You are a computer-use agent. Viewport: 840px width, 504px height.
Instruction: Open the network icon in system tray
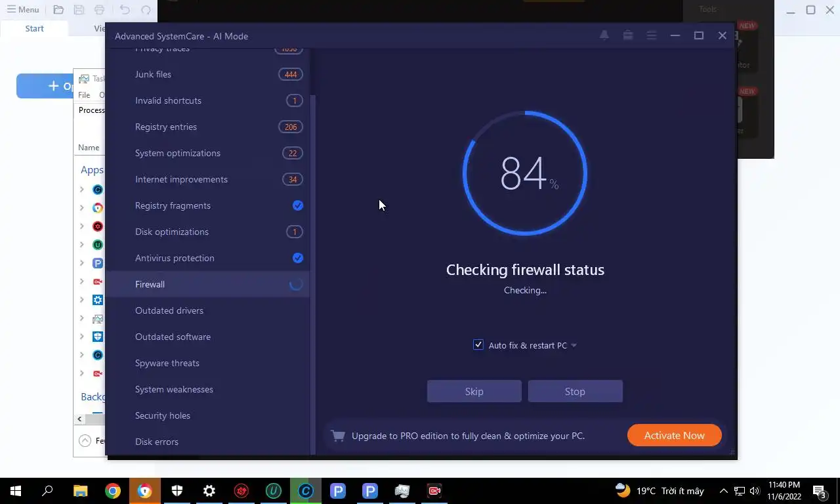point(740,491)
